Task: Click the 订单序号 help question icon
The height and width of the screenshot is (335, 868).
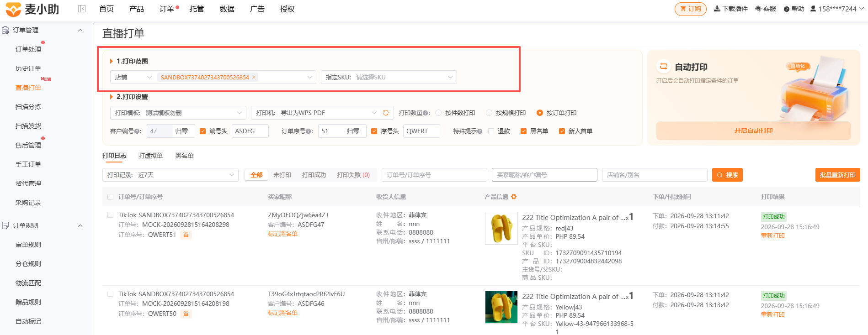Action: (309, 131)
